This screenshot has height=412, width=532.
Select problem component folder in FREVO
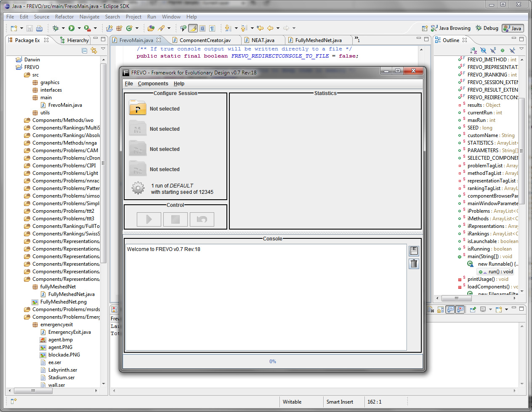tap(138, 108)
